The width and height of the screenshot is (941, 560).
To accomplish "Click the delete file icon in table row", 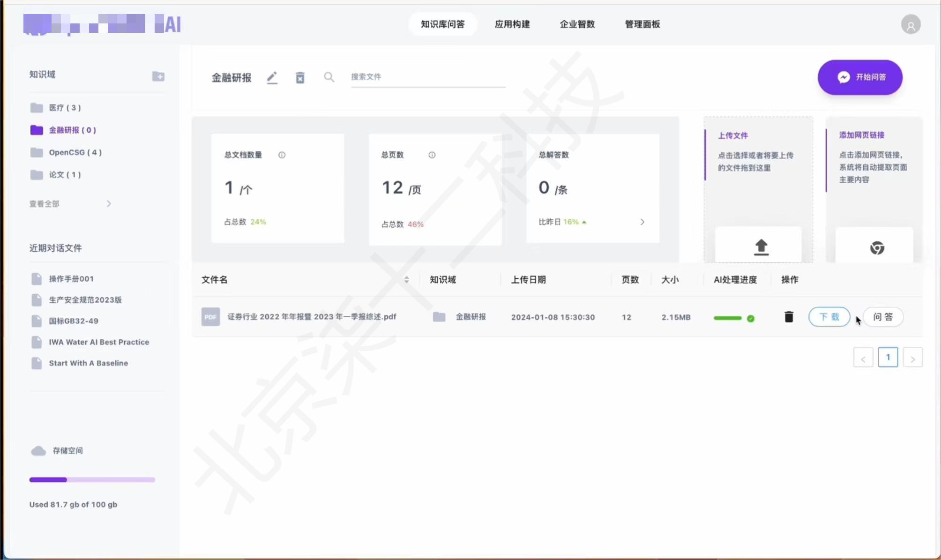I will click(788, 317).
